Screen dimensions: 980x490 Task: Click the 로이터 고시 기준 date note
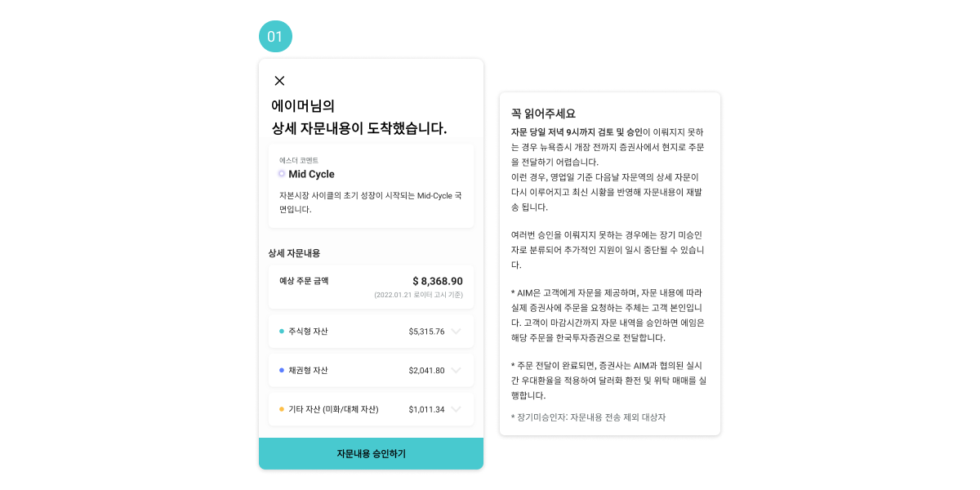(x=418, y=295)
